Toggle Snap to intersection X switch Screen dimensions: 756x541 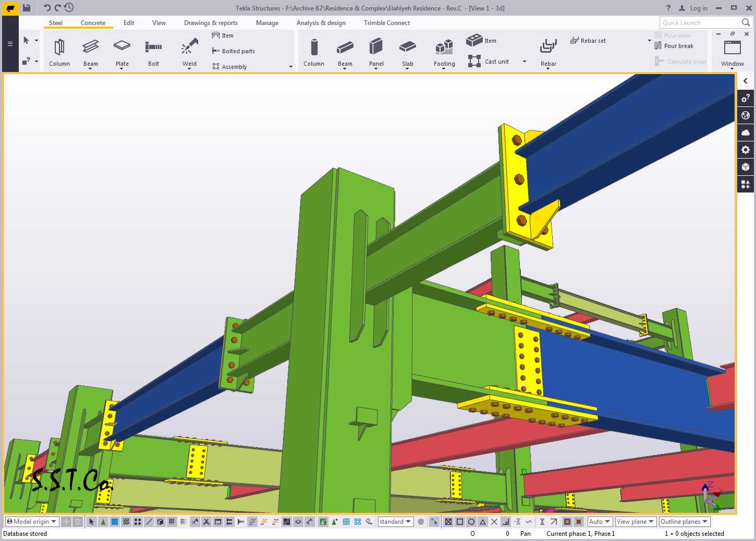click(494, 522)
